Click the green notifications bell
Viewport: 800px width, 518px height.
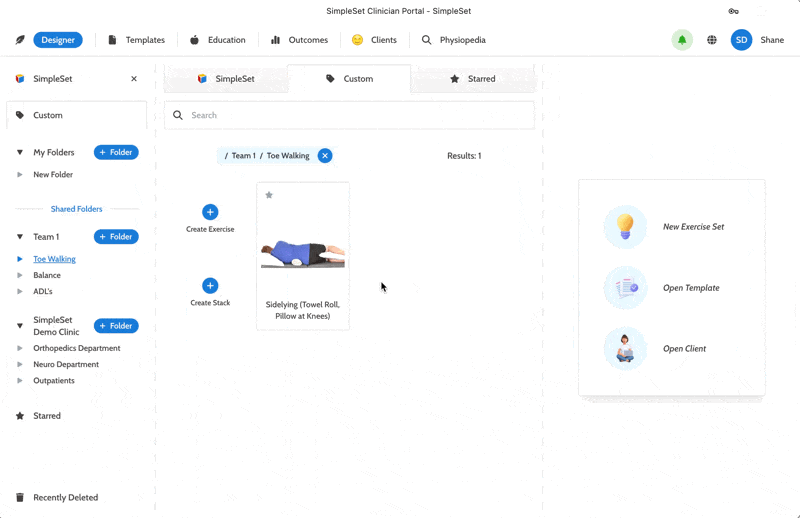point(682,40)
